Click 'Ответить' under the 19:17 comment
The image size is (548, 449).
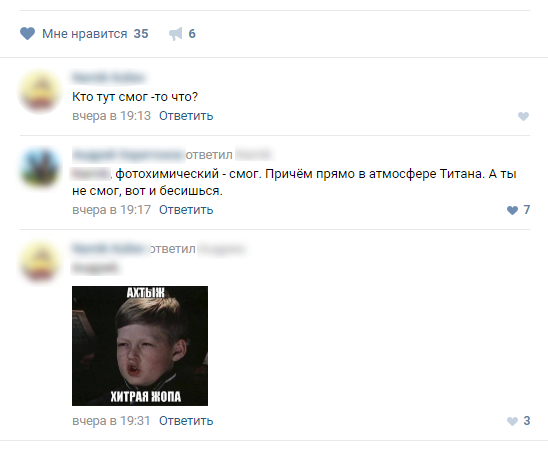click(x=186, y=210)
